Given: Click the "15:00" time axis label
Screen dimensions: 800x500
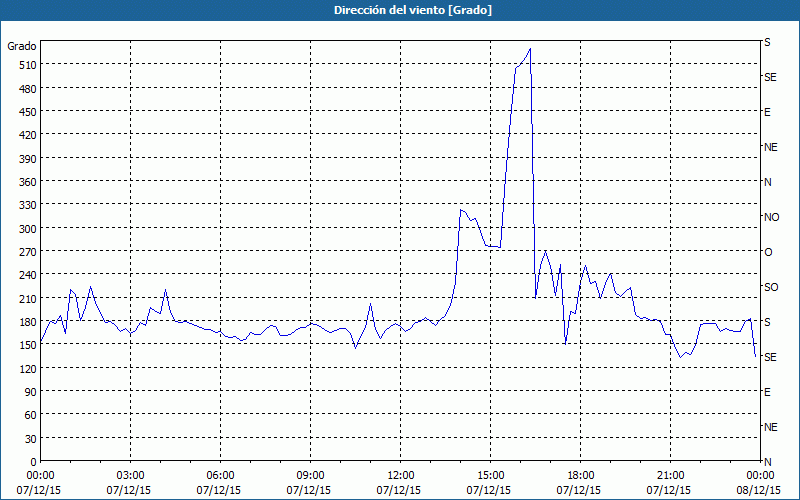Looking at the screenshot, I should click(490, 476).
